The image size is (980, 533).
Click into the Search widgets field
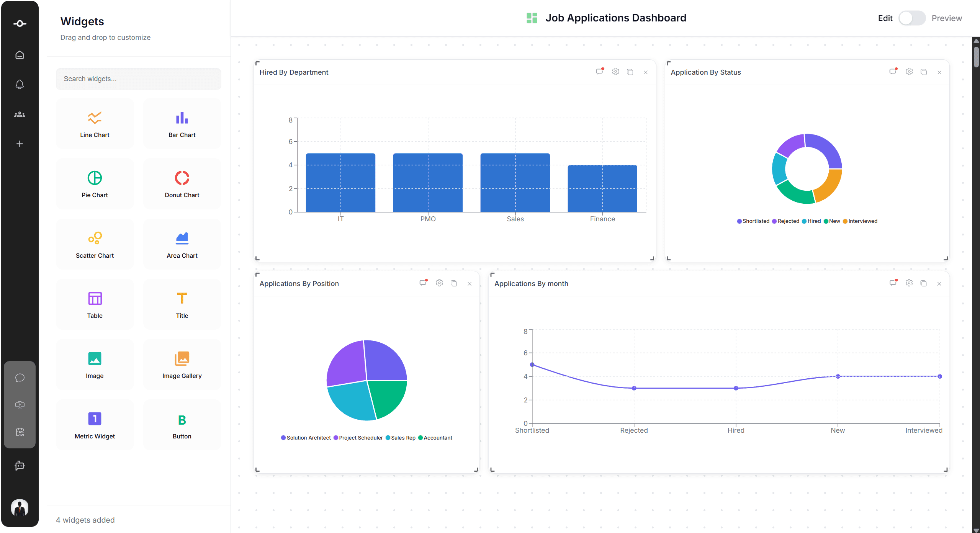(139, 79)
